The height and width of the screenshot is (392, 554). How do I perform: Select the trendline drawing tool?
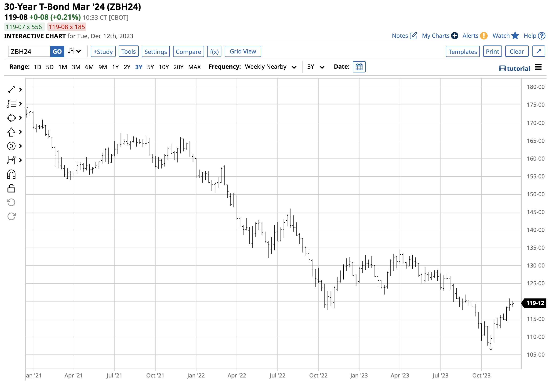pos(11,90)
